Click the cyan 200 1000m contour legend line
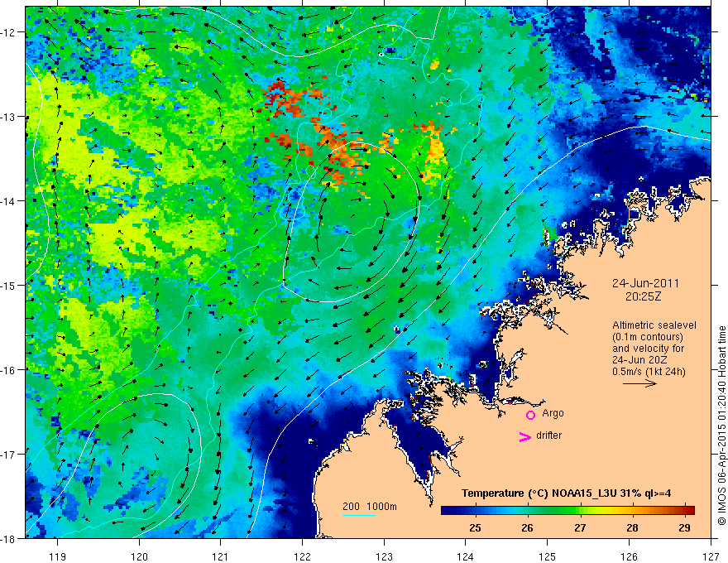The height and width of the screenshot is (563, 728). [359, 515]
